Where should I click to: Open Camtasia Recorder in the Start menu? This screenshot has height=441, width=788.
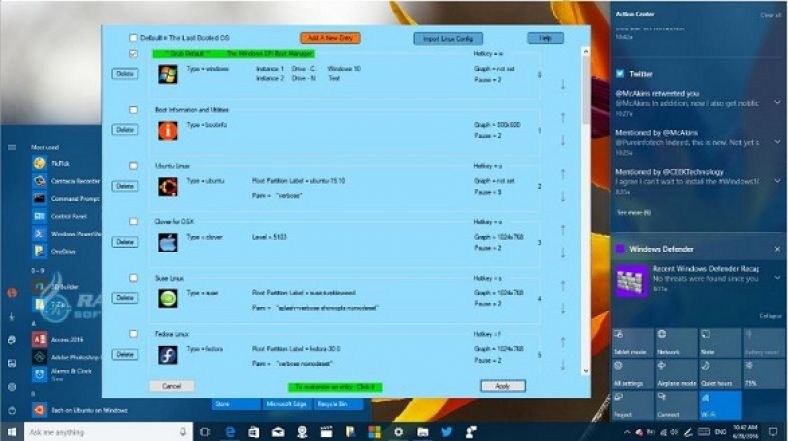pyautogui.click(x=66, y=181)
